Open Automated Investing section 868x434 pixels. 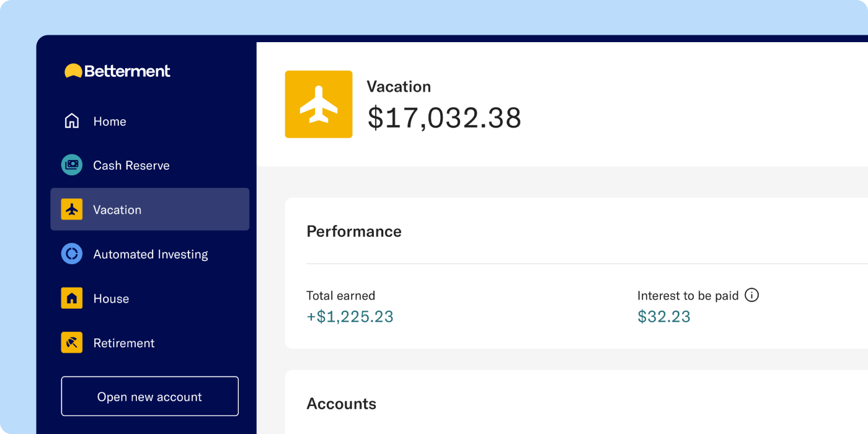[151, 254]
